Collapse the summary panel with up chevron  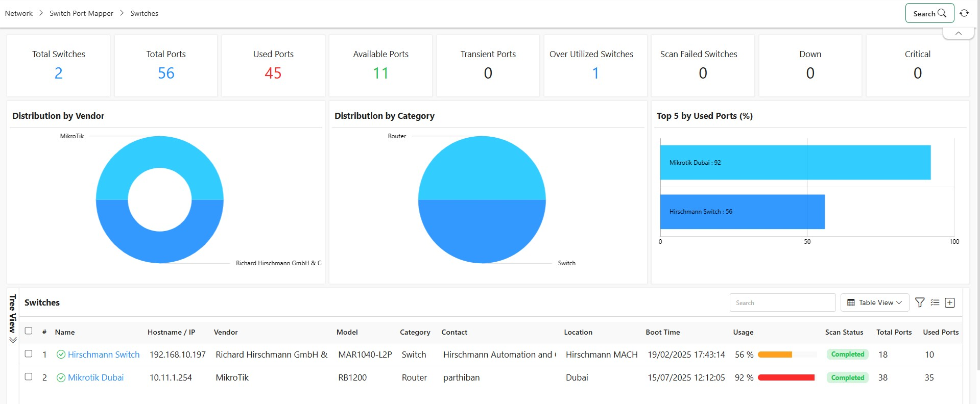958,33
